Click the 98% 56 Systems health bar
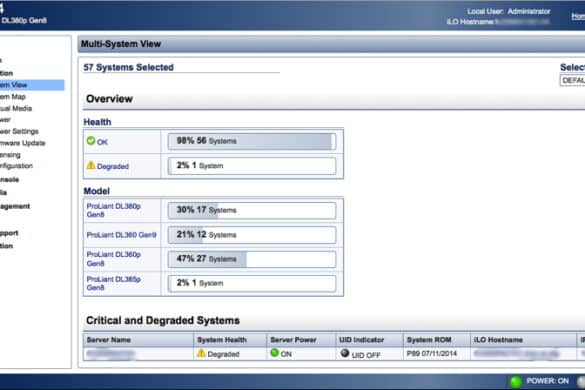This screenshot has width=585, height=390. (252, 141)
